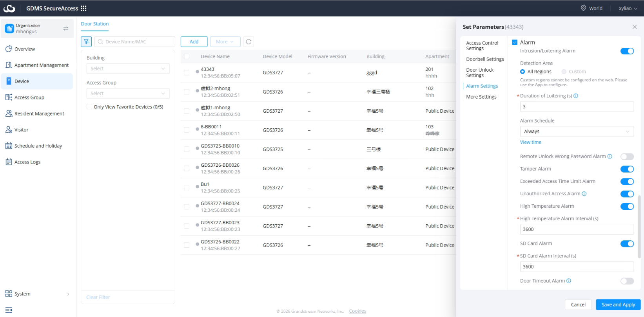Click the Duration of Loitering input field

[x=577, y=106]
